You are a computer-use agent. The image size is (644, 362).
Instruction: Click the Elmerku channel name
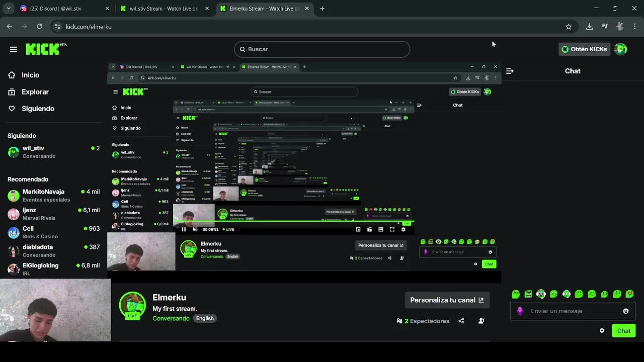point(169,298)
